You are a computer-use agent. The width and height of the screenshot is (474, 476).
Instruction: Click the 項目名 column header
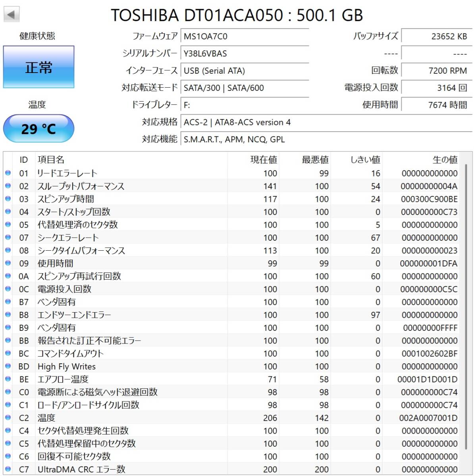131,159
